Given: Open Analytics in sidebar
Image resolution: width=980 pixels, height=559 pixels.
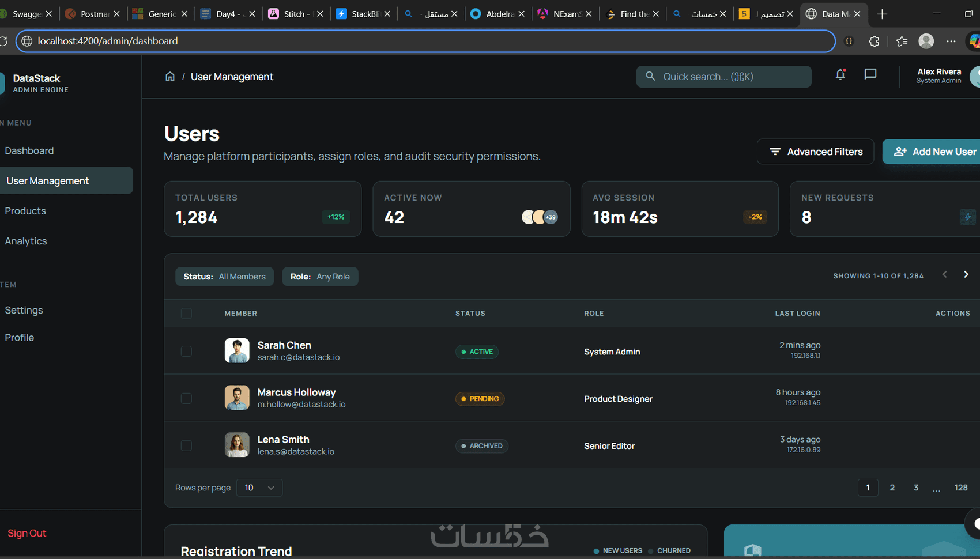Looking at the screenshot, I should [x=26, y=241].
